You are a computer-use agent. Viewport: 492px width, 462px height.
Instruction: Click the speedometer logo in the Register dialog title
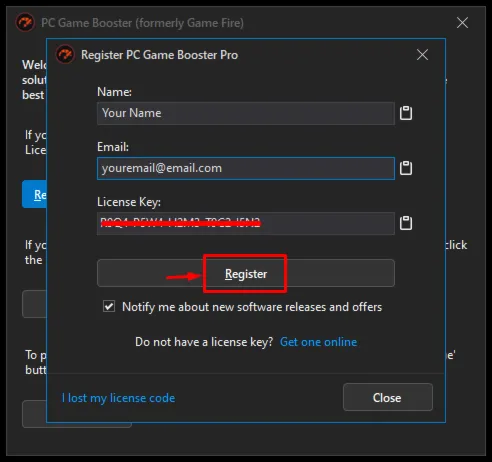coord(65,54)
